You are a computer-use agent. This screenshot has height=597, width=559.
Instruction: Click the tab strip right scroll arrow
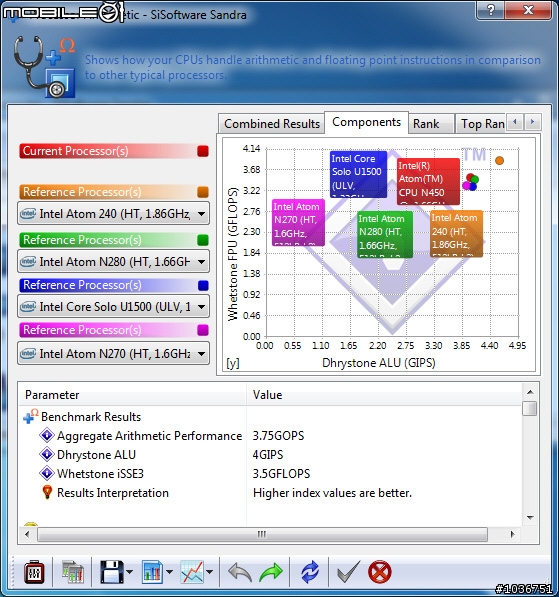click(532, 122)
